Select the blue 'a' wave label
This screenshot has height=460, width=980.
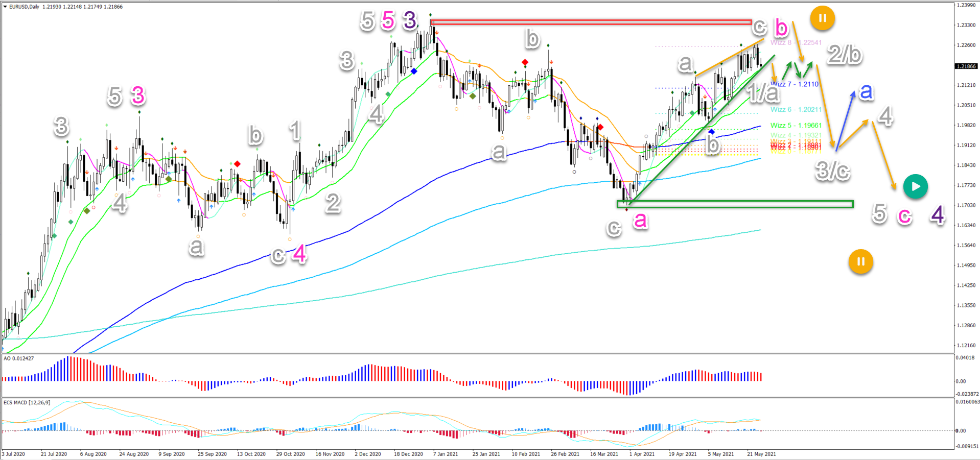pyautogui.click(x=867, y=92)
